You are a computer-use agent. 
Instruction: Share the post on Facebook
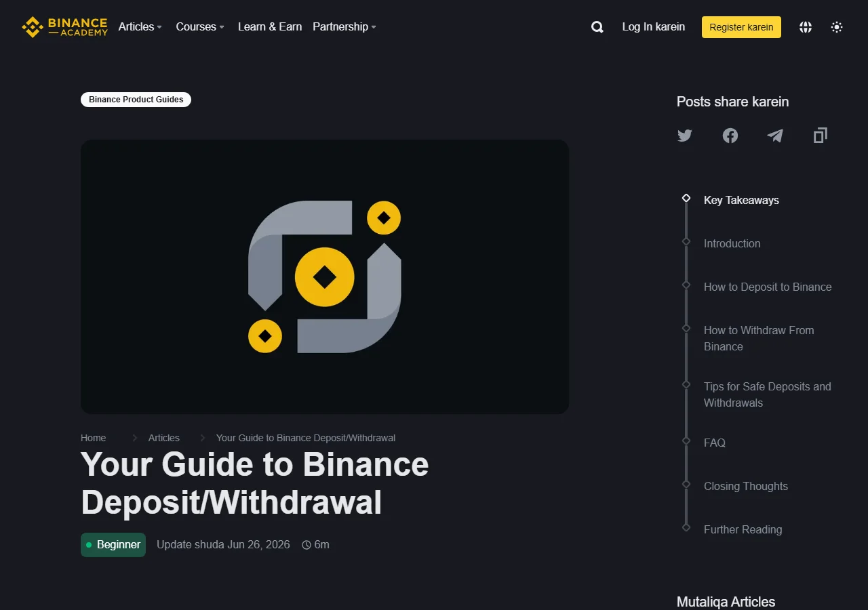[730, 136]
